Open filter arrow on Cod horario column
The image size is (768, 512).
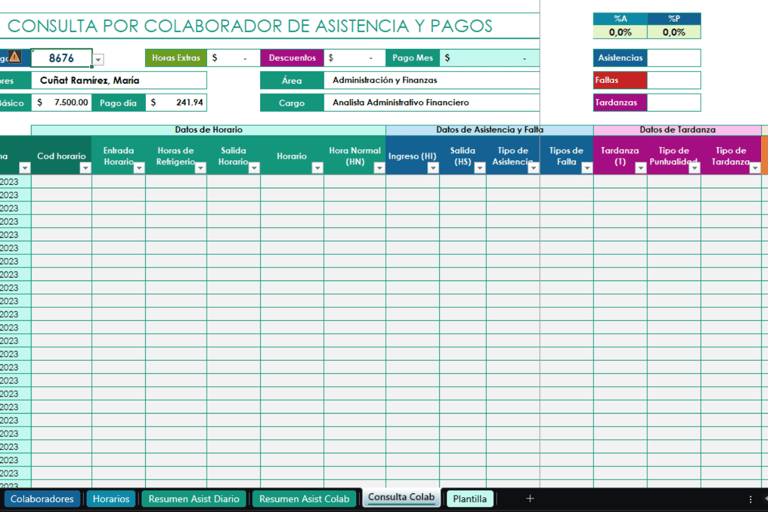[85, 168]
